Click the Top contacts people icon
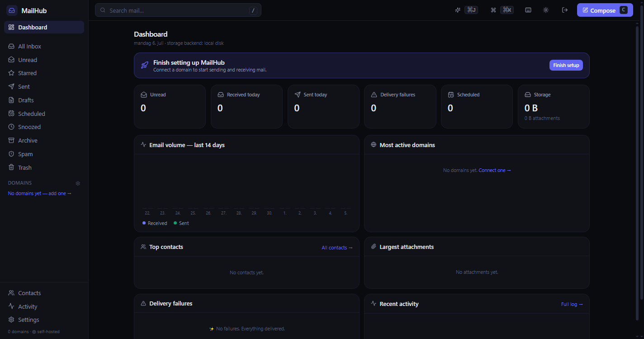This screenshot has width=644, height=339. tap(143, 247)
